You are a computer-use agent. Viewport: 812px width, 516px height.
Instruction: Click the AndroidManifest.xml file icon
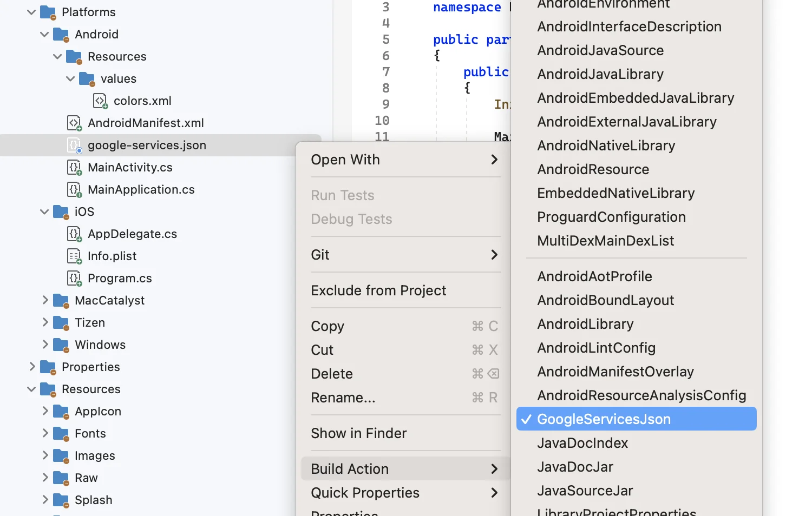pos(74,123)
